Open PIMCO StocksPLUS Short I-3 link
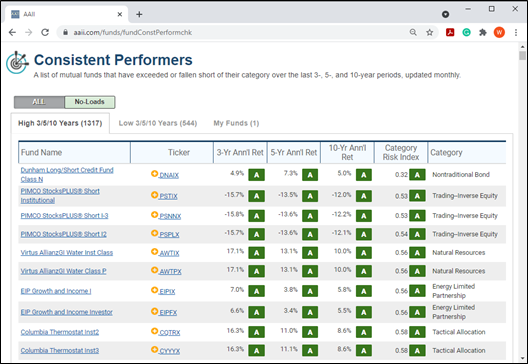 64,216
